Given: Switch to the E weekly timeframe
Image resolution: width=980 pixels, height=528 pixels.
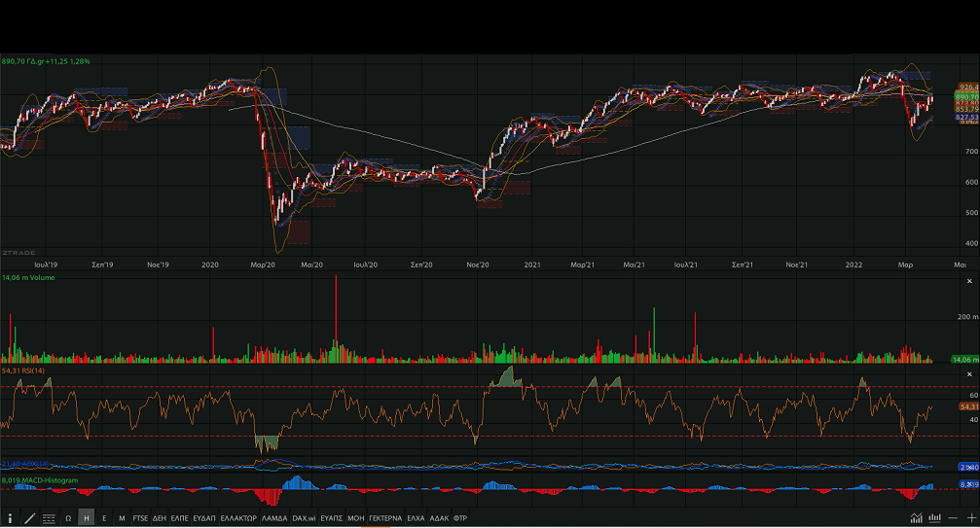Looking at the screenshot, I should click(104, 518).
